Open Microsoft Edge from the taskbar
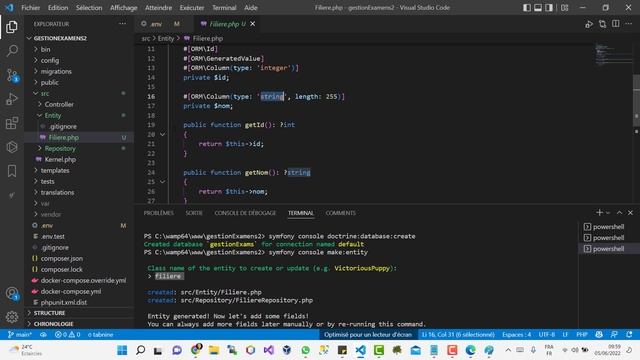Image resolution: width=640 pixels, height=360 pixels. pyautogui.click(x=470, y=350)
